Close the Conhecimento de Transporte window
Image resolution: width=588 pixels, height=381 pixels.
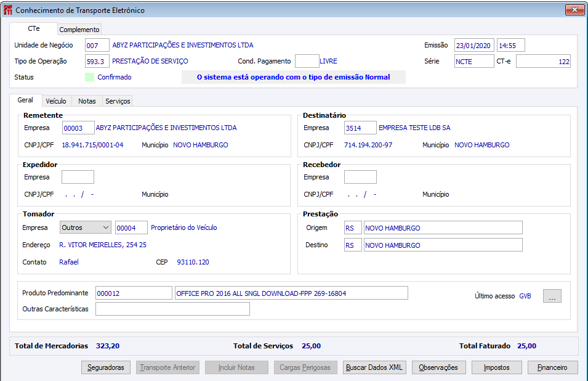click(x=574, y=10)
